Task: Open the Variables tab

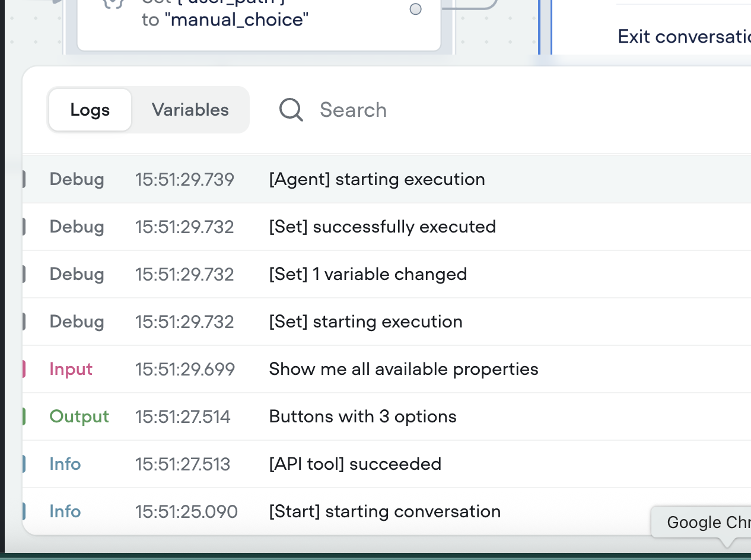Action: tap(190, 110)
